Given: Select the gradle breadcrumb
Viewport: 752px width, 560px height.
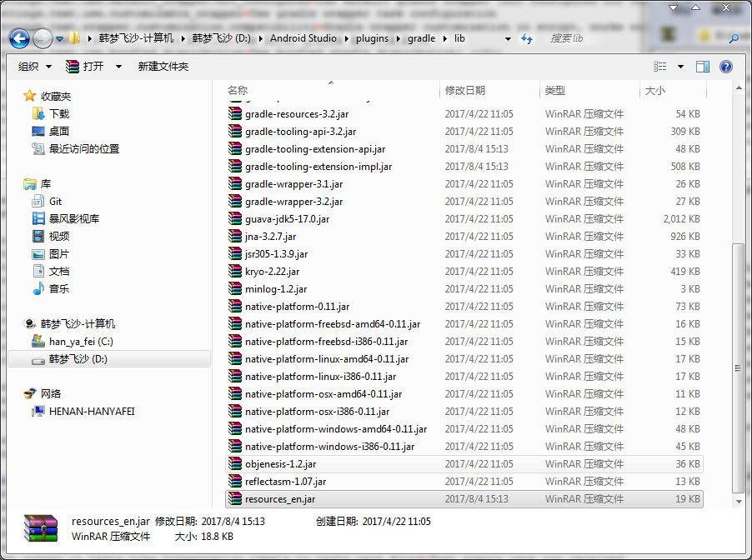Looking at the screenshot, I should 422,38.
